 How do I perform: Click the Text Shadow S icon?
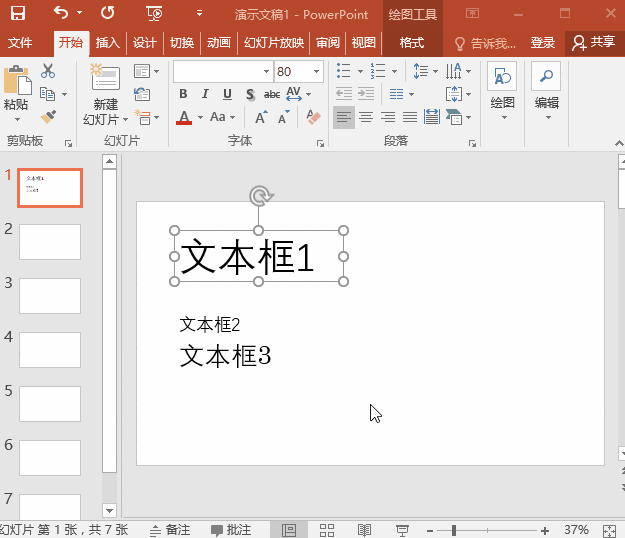(250, 94)
